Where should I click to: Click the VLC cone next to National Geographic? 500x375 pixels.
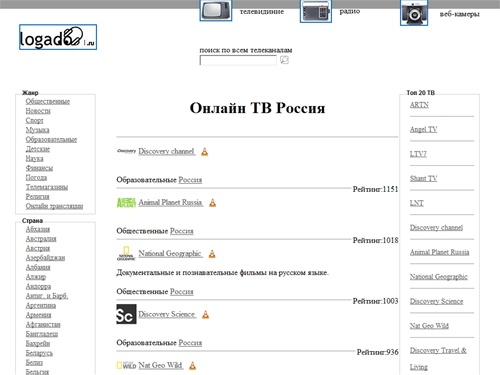click(212, 254)
